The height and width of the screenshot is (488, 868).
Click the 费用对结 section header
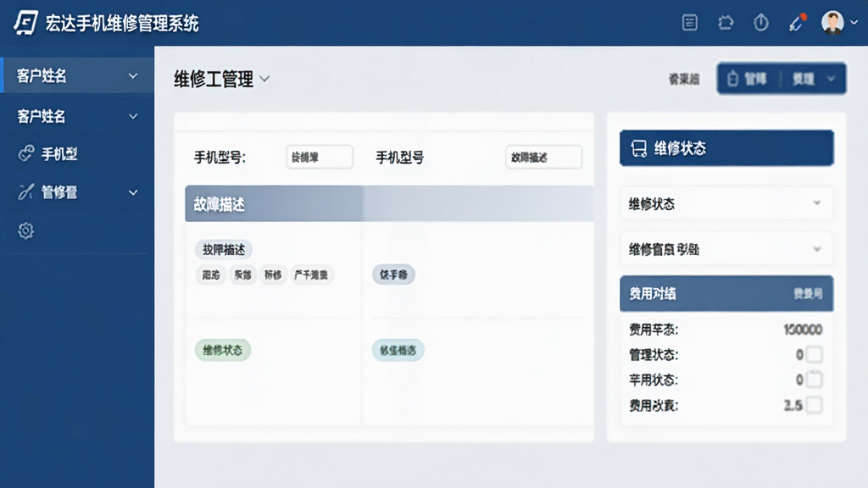(x=726, y=294)
